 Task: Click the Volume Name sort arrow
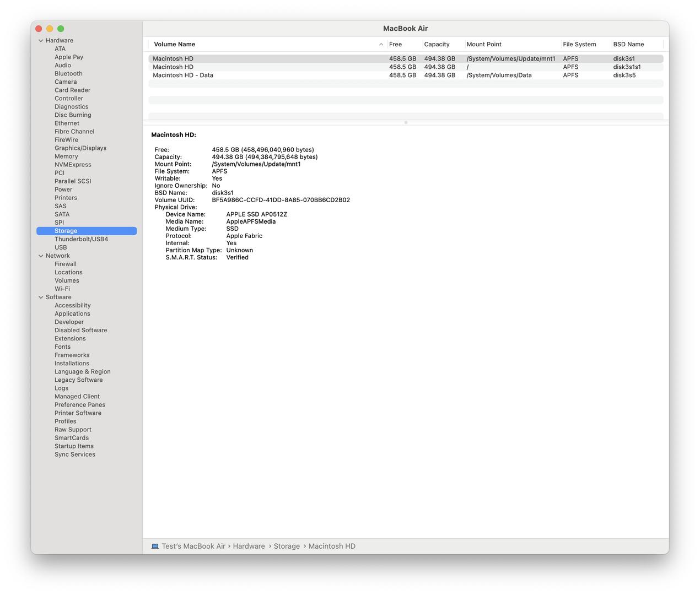(381, 45)
